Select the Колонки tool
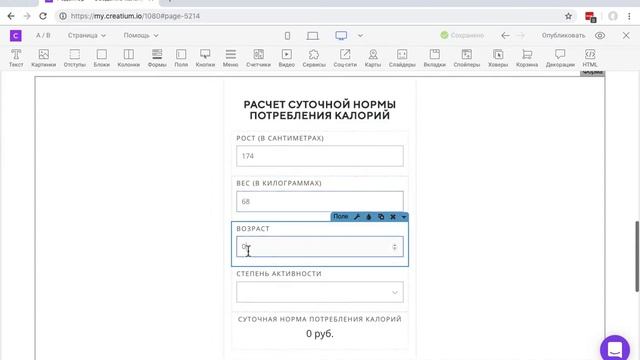 (129, 58)
